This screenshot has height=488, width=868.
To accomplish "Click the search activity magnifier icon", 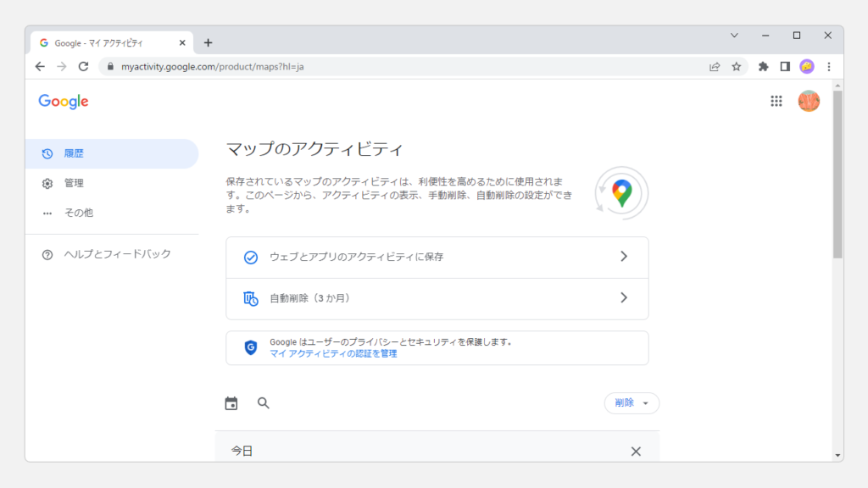I will [264, 403].
